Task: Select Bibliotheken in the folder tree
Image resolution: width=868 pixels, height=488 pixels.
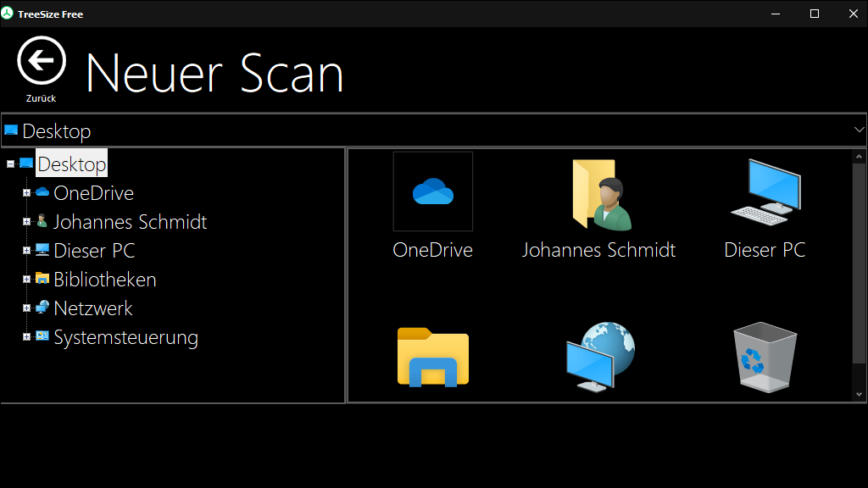Action: click(x=104, y=280)
